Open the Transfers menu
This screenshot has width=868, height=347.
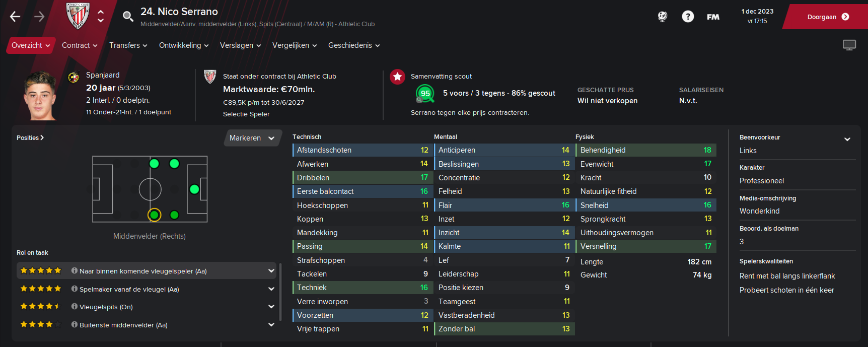click(x=128, y=45)
